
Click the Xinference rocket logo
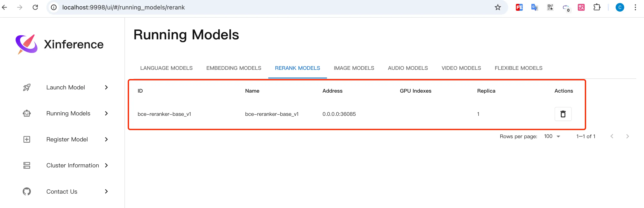26,44
